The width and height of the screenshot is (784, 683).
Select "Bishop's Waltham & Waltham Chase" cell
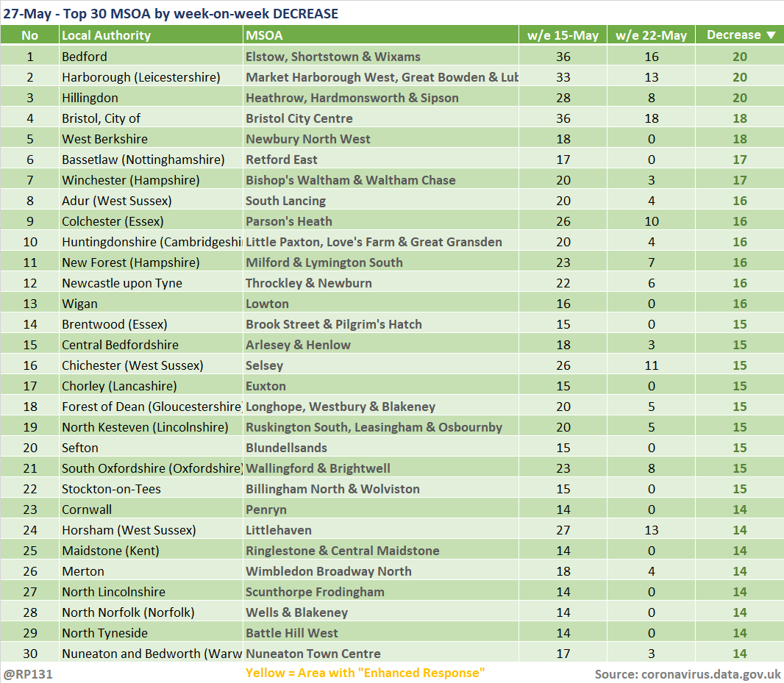point(381,180)
